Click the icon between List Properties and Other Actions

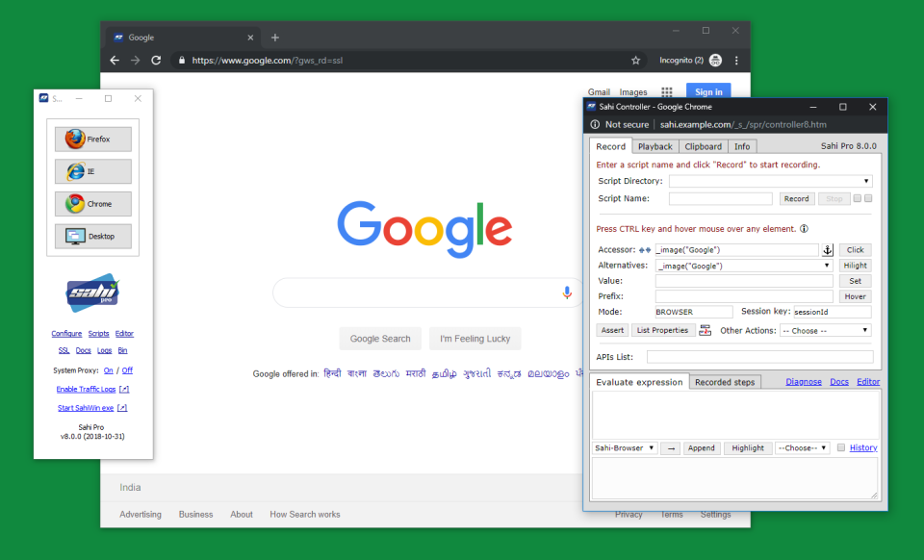point(706,330)
